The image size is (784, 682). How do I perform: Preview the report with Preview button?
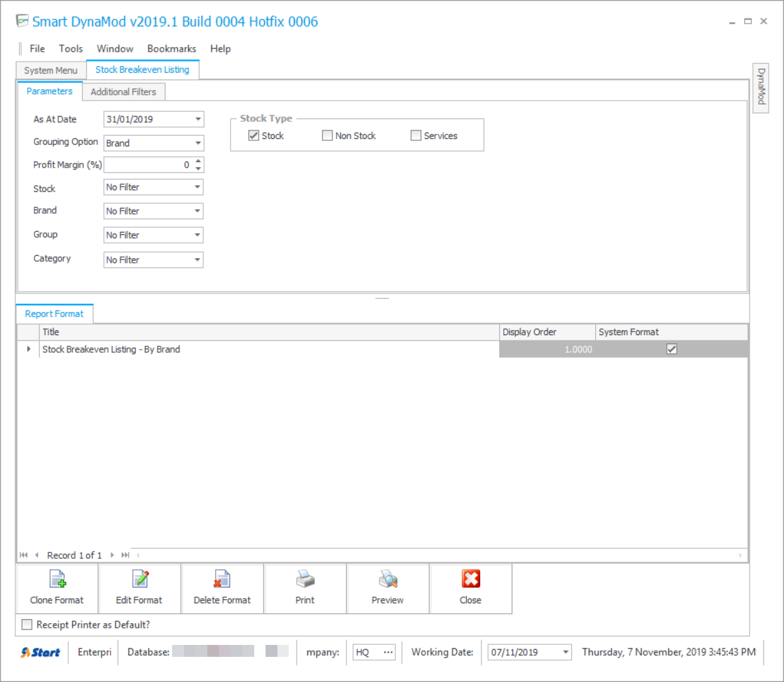coord(388,589)
